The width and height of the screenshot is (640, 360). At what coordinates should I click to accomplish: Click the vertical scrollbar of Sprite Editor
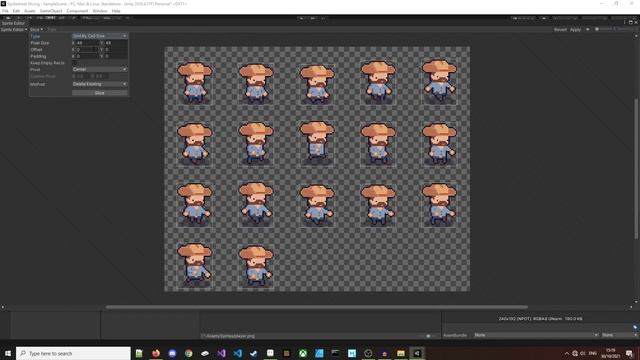coord(636,168)
